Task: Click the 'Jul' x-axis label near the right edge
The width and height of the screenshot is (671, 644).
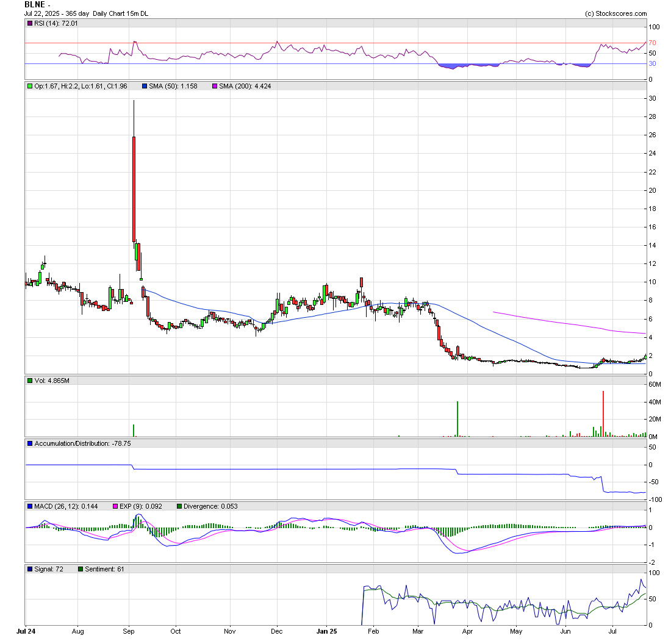Action: [613, 632]
